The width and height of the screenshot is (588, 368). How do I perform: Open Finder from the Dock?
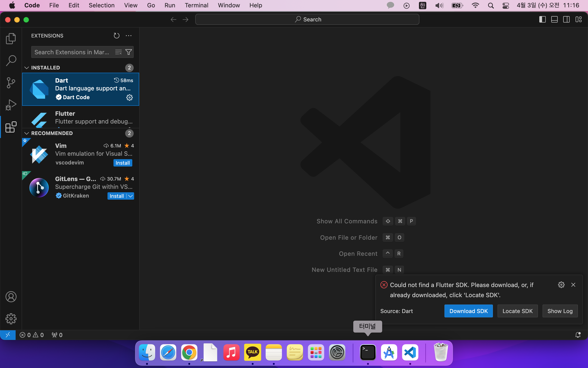pyautogui.click(x=147, y=352)
